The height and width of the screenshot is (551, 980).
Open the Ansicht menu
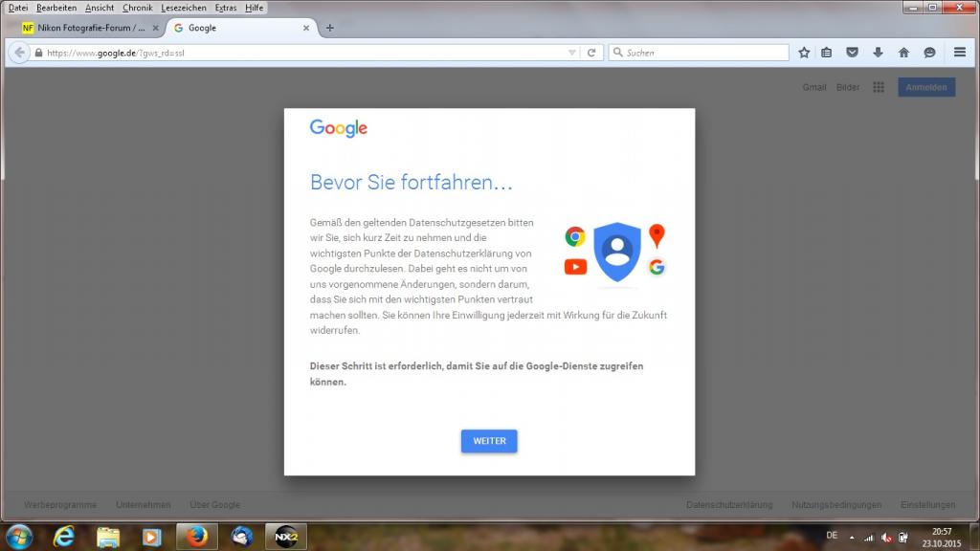pyautogui.click(x=100, y=8)
